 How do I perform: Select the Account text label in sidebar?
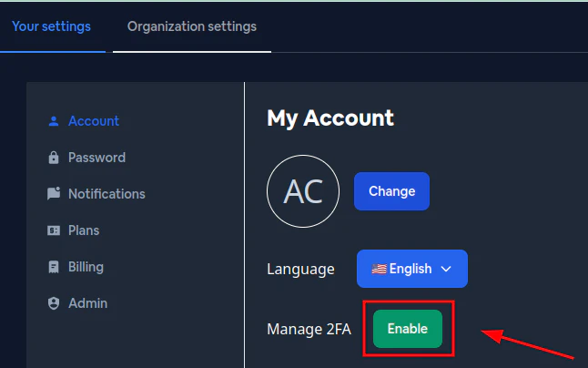pyautogui.click(x=94, y=121)
